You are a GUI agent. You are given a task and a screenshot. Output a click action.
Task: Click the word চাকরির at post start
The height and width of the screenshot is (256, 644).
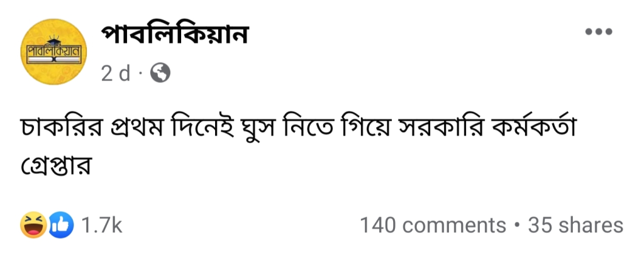click(x=62, y=128)
